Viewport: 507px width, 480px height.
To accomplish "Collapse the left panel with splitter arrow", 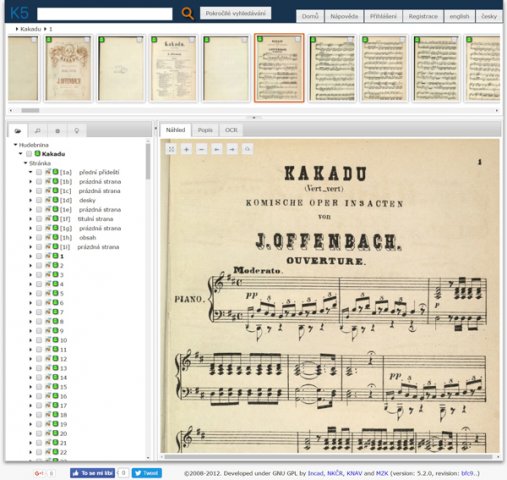I will point(155,129).
